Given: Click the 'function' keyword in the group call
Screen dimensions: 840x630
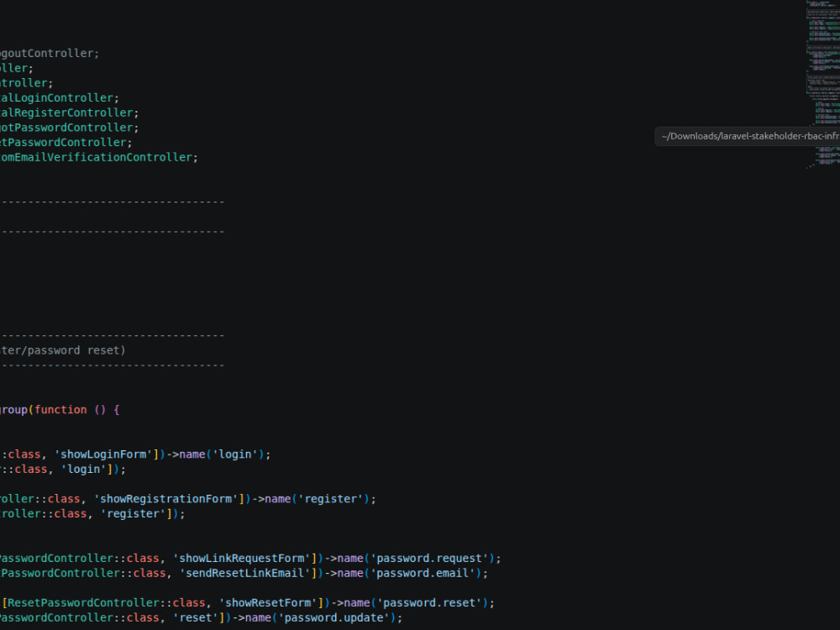Looking at the screenshot, I should click(60, 410).
